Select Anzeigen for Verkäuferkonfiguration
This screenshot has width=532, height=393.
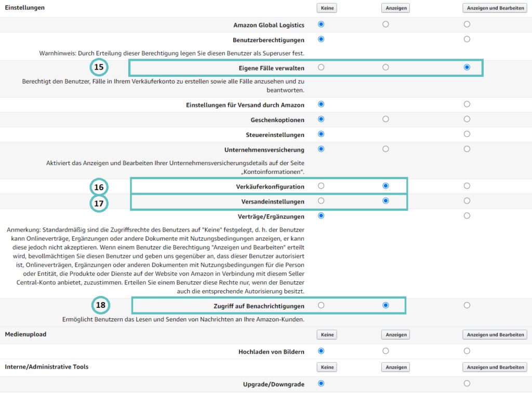tap(385, 186)
